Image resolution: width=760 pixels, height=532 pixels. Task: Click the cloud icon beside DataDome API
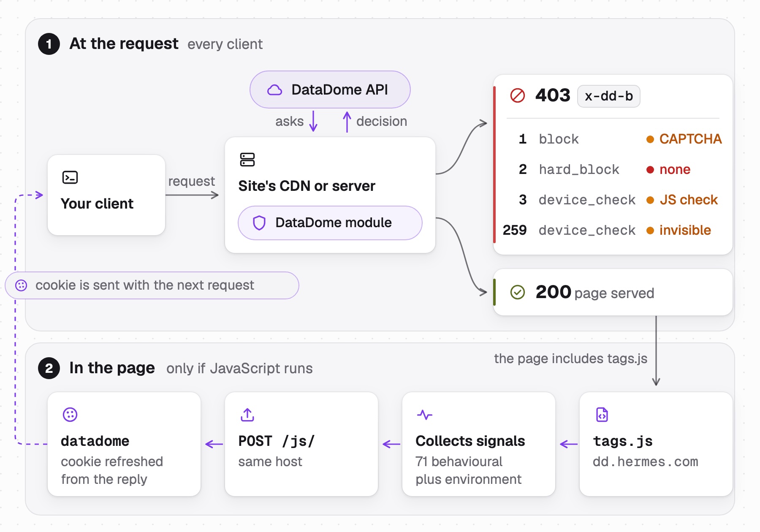coord(274,90)
